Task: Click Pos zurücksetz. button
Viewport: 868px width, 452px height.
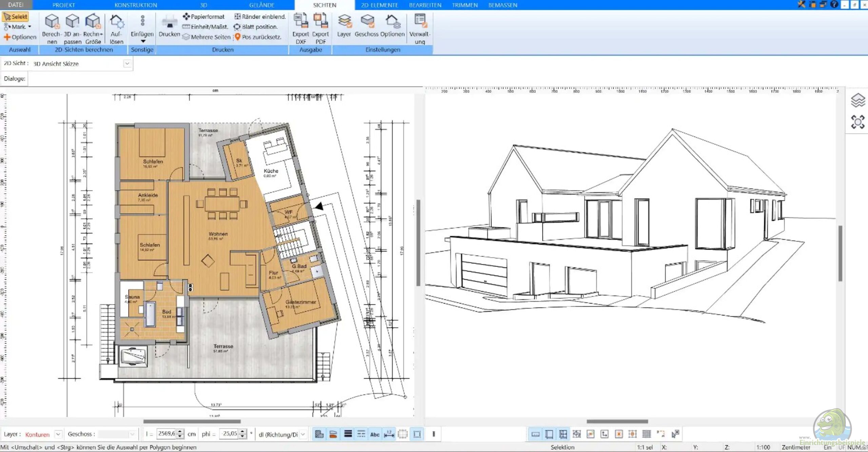Action: tap(258, 37)
